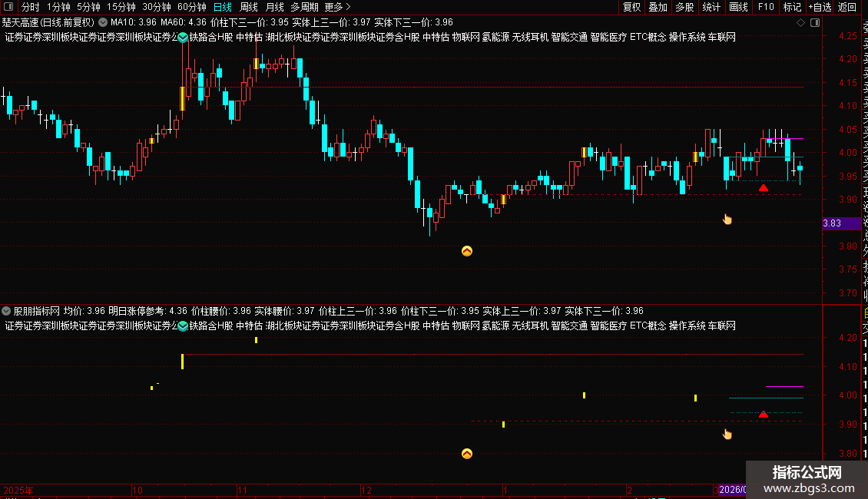868x499 pixels.
Task: Select the 15分钟 period
Action: tap(121, 7)
